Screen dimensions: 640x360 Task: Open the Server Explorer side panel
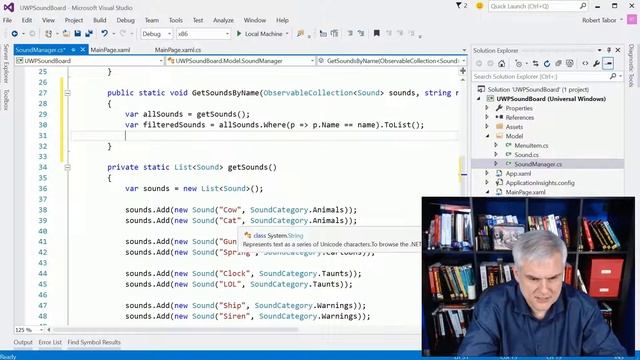[6, 64]
